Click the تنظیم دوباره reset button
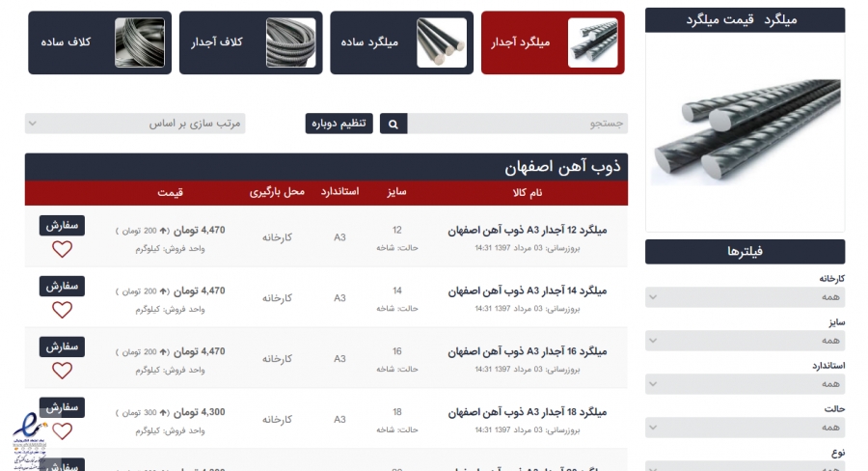Viewport: 868px width, 471px height. (339, 124)
